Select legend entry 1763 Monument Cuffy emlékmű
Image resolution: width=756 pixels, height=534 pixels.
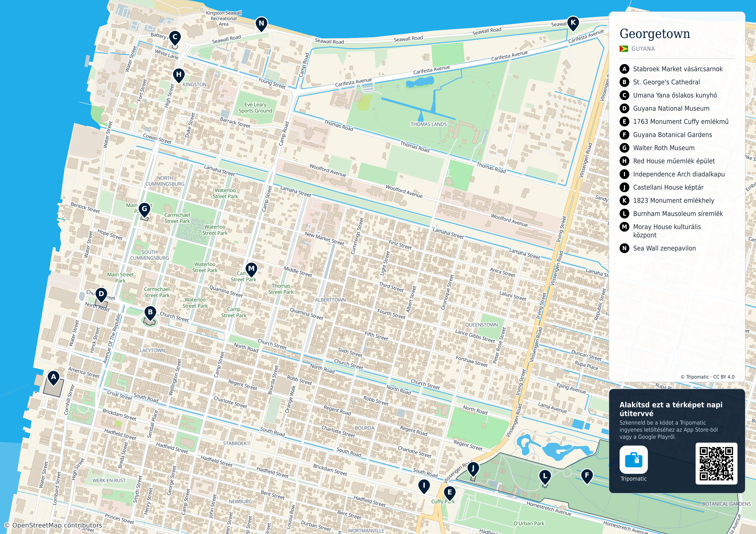[x=674, y=122]
